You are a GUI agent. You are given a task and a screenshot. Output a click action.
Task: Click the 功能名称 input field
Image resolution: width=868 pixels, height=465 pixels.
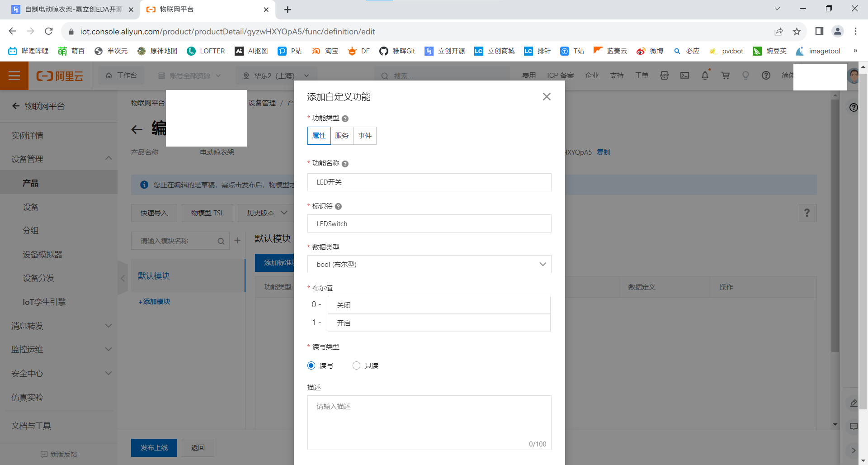tap(429, 182)
